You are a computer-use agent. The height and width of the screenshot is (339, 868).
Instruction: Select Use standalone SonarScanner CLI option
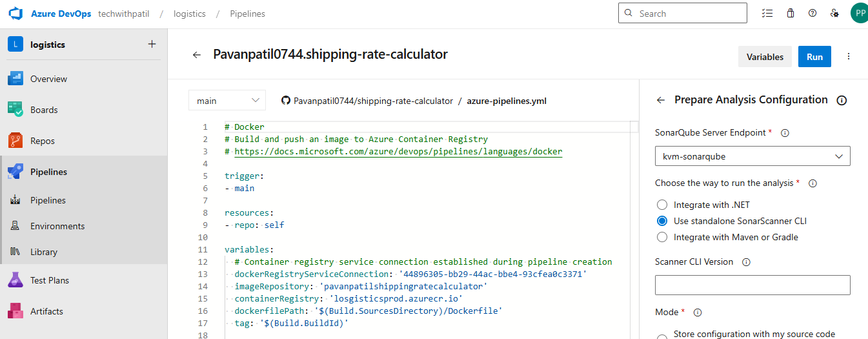pyautogui.click(x=661, y=221)
